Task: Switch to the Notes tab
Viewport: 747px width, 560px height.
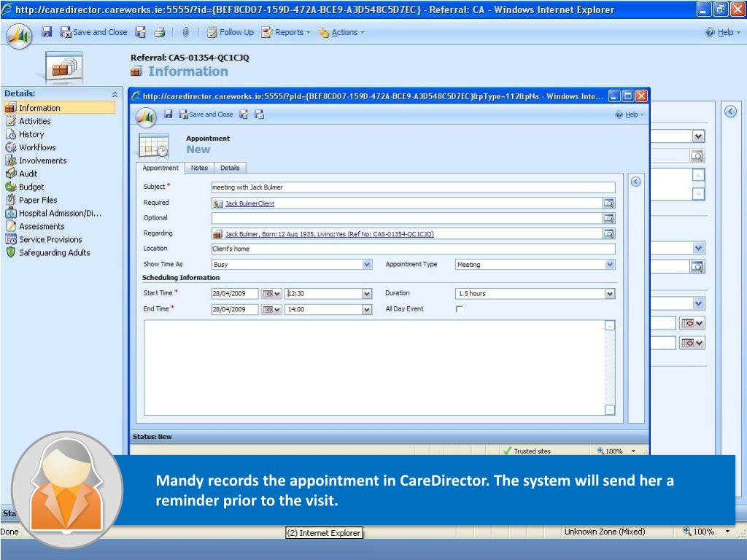Action: (x=199, y=168)
